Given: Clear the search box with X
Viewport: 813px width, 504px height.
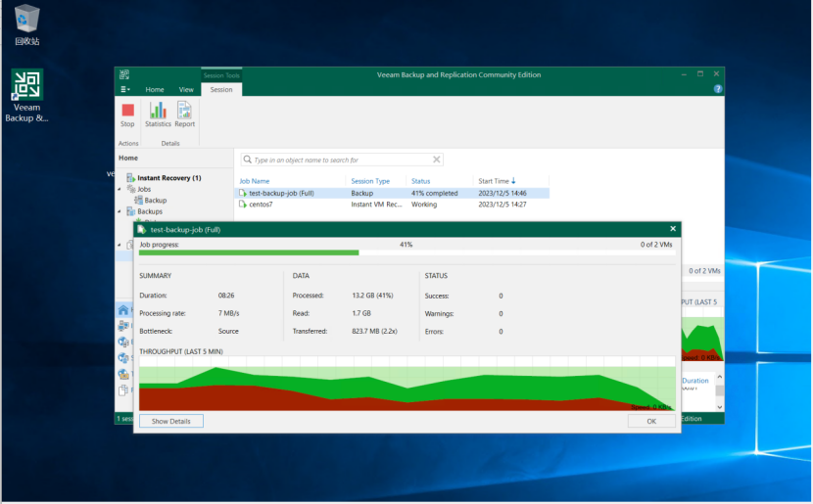Looking at the screenshot, I should point(437,160).
